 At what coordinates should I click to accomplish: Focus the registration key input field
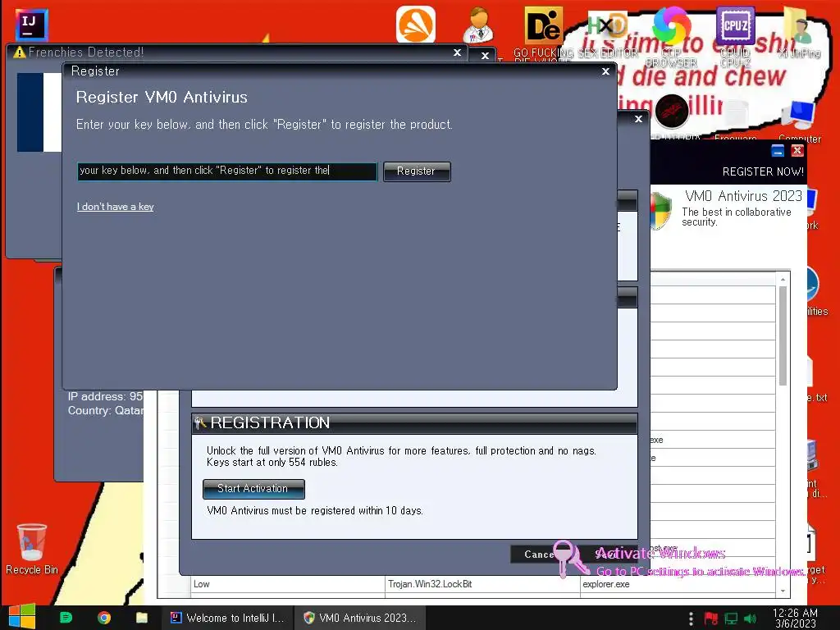click(227, 171)
